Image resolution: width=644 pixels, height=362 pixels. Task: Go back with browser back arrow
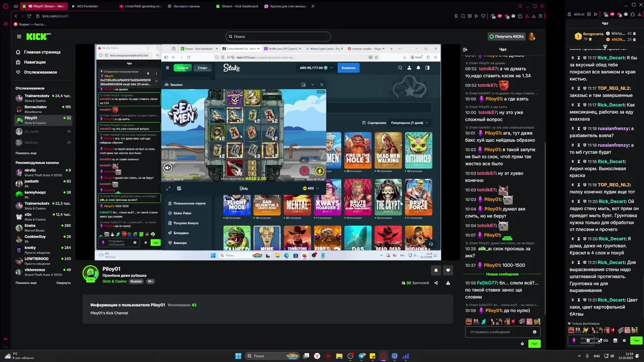pyautogui.click(x=16, y=16)
